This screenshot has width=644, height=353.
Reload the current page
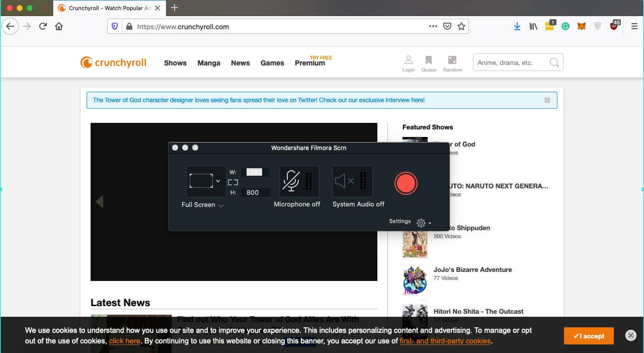coord(43,26)
